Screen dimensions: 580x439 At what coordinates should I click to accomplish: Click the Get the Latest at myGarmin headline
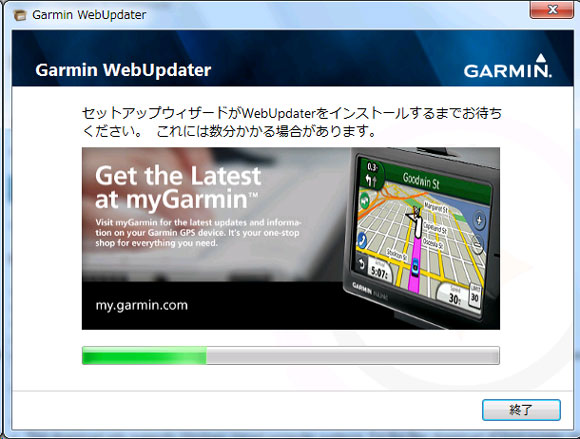coord(178,187)
